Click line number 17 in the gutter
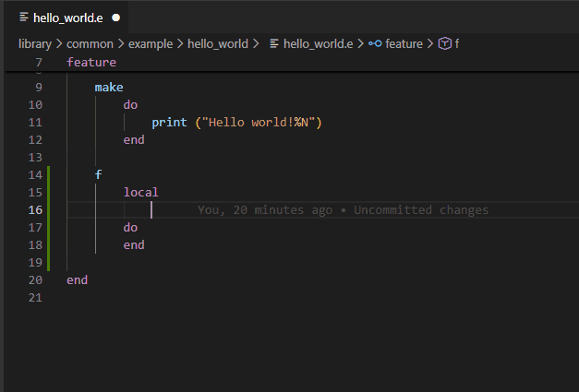Viewport: 579px width, 392px height. [x=35, y=228]
